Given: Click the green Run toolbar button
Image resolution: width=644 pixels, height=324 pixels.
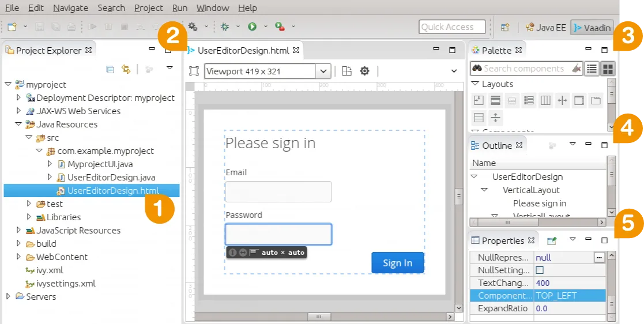Looking at the screenshot, I should point(252,27).
